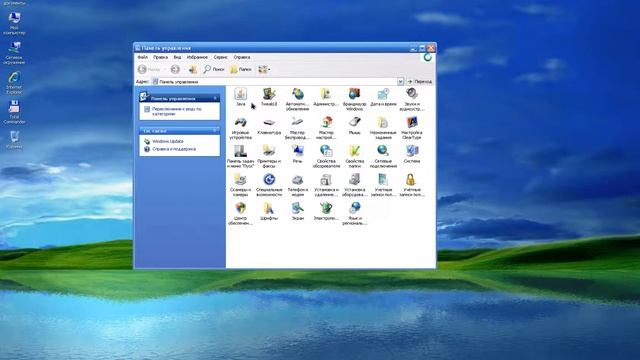Open the TweakUI item
Viewport: 640px width, 360px height.
point(269,97)
